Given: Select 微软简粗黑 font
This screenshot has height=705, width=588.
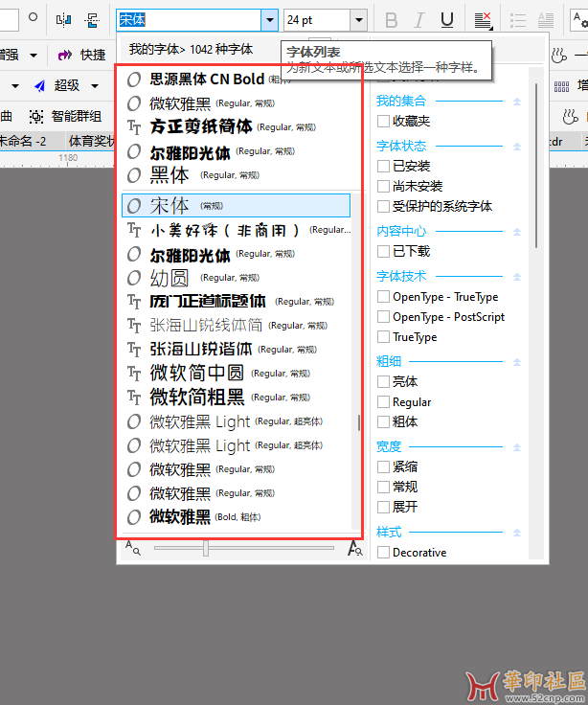Looking at the screenshot, I should [237, 398].
